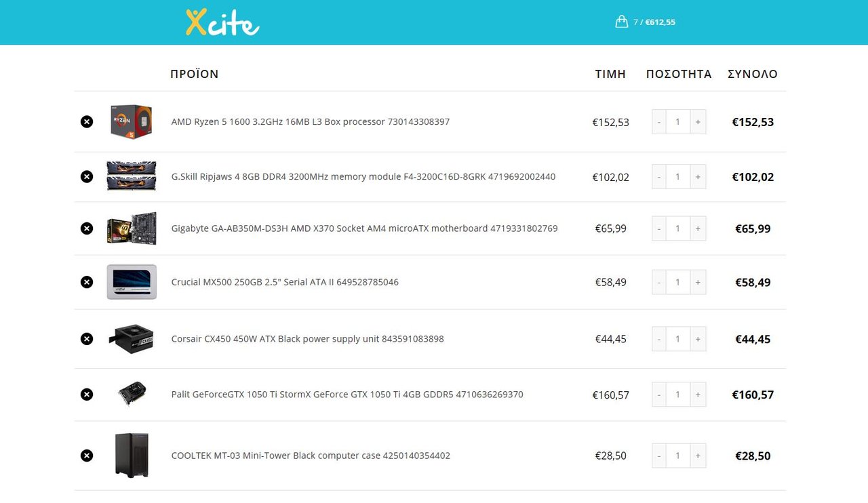Viewport: 868px width, 503px height.
Task: Remove Palit GeForce GTX 1050 Ti from cart
Action: point(87,395)
